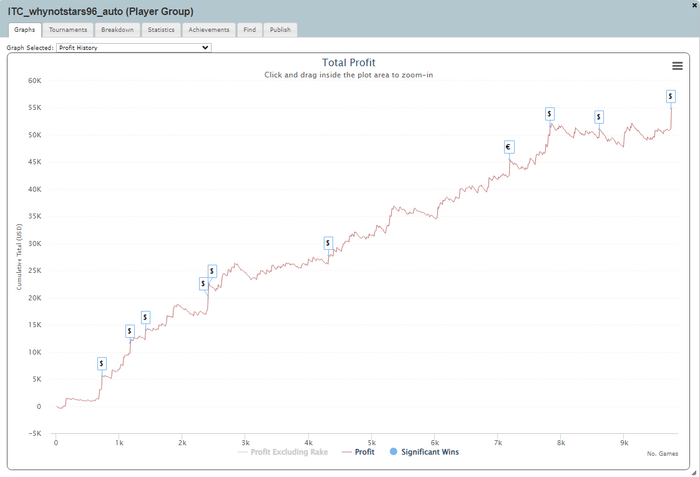Click the first dollar marker near 700 games
Image resolution: width=700 pixels, height=477 pixels.
click(101, 363)
